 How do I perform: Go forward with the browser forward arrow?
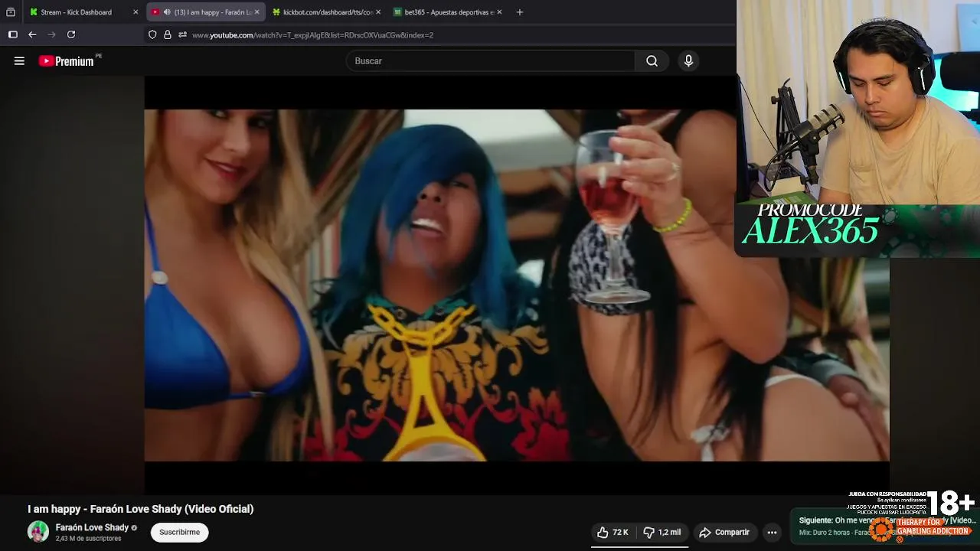pos(52,34)
